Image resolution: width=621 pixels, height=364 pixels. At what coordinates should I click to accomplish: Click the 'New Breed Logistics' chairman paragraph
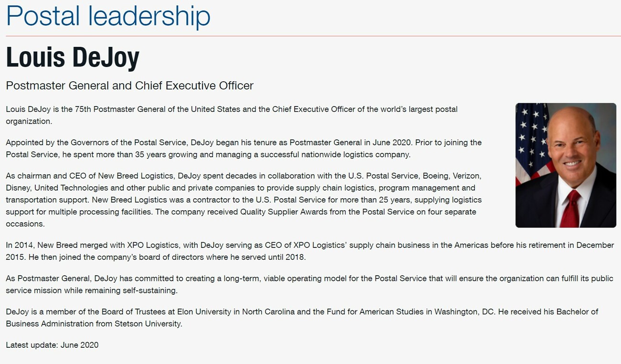click(x=244, y=200)
